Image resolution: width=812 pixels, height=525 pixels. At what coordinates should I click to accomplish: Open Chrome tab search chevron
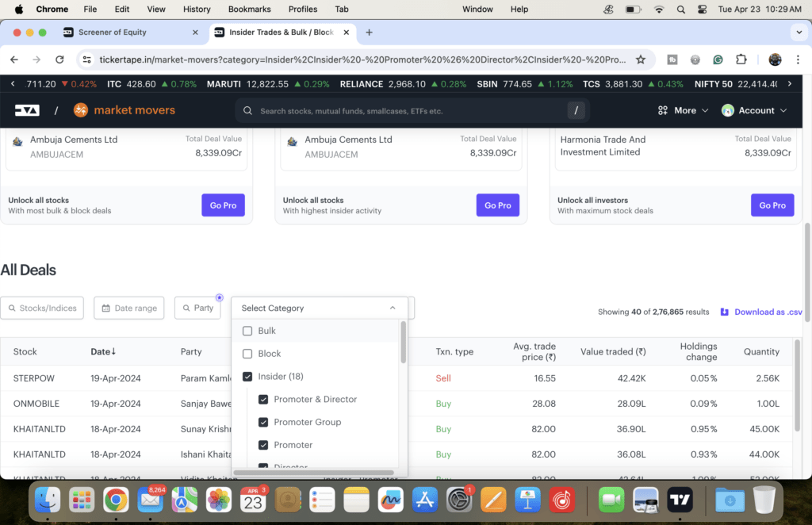click(798, 32)
